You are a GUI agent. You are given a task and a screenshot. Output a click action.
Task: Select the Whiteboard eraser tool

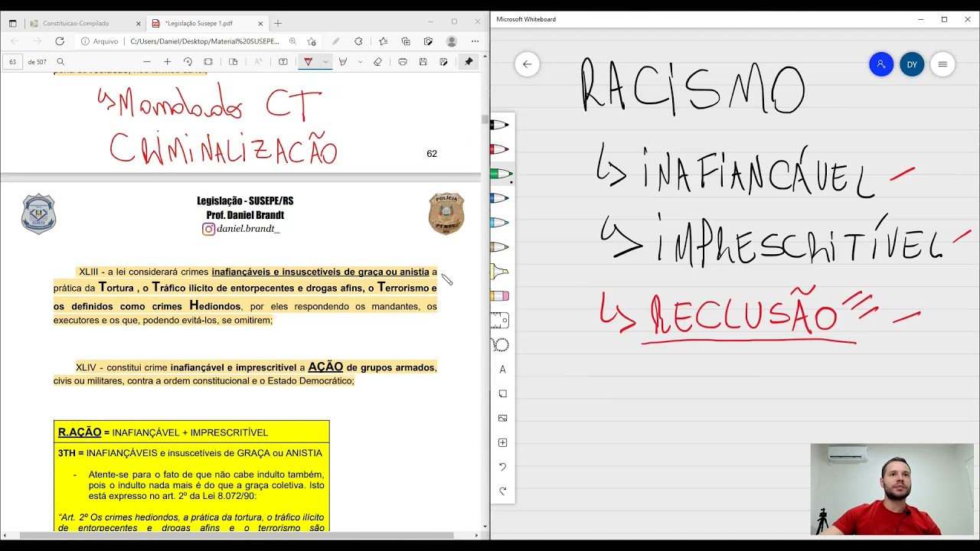point(501,296)
